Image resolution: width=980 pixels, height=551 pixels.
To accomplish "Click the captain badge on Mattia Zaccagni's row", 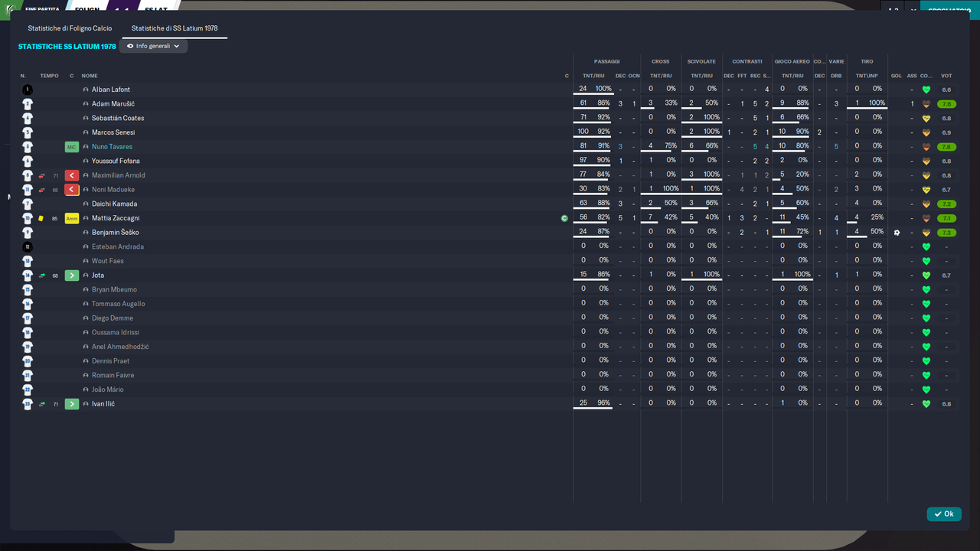I will 564,218.
